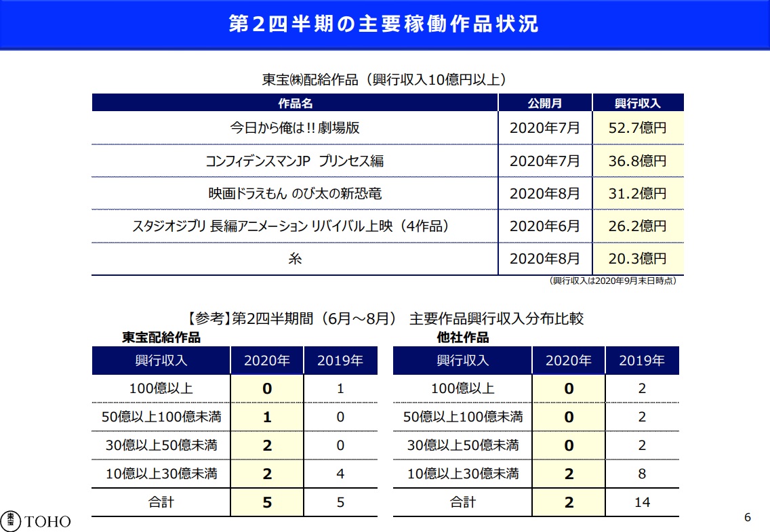The width and height of the screenshot is (770, 532).
Task: Select the title 映画ドラえもん のび太の新恐竜
Action: point(295,193)
